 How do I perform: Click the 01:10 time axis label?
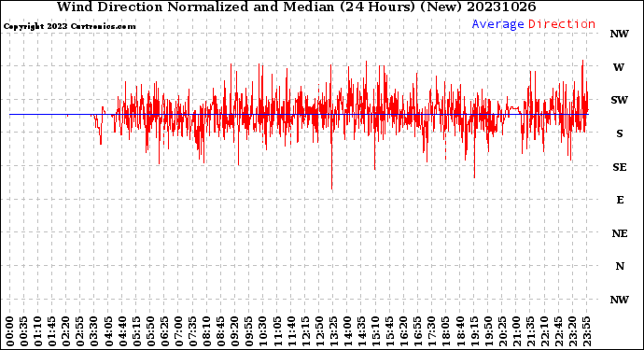click(x=38, y=331)
